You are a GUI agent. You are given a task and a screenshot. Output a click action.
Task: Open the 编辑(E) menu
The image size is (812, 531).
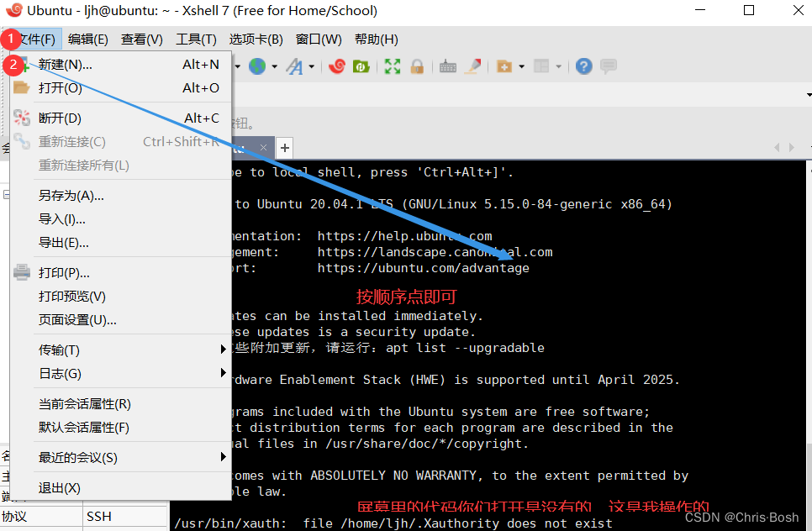(88, 39)
